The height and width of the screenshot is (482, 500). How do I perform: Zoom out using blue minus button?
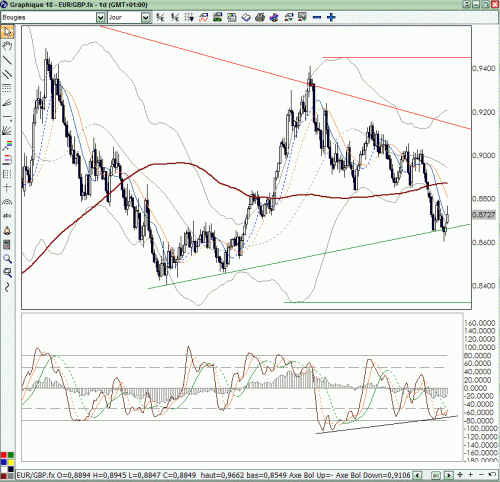[317, 17]
